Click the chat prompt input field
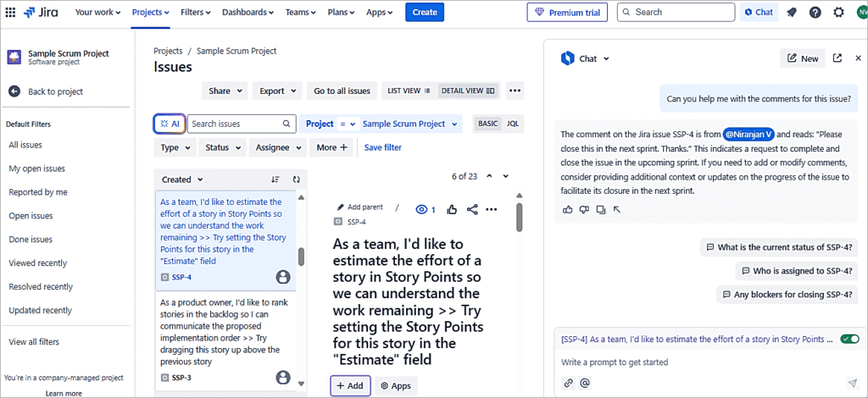The image size is (868, 398). click(x=709, y=362)
